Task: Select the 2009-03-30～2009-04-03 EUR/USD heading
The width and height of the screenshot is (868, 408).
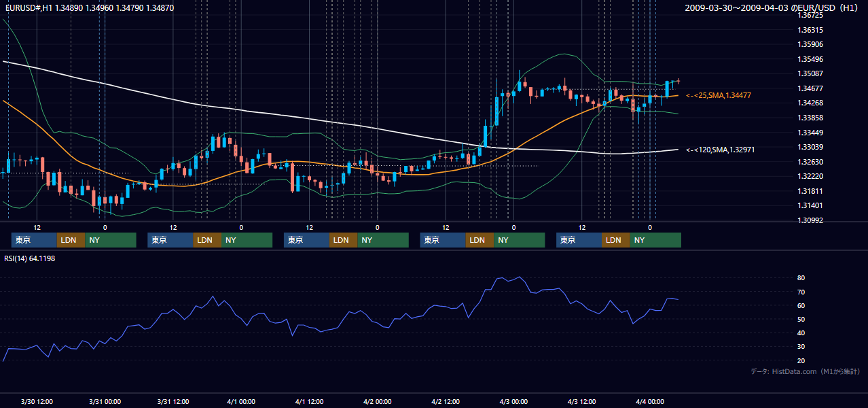Action: [772, 7]
